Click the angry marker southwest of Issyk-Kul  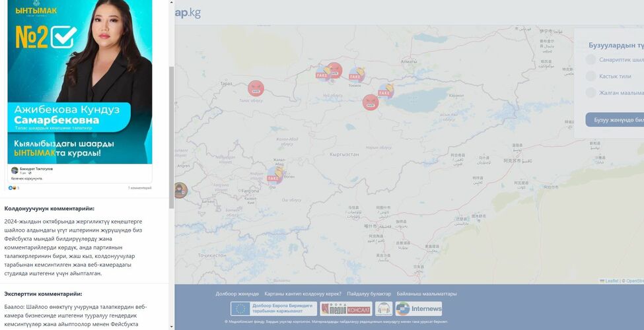click(371, 102)
